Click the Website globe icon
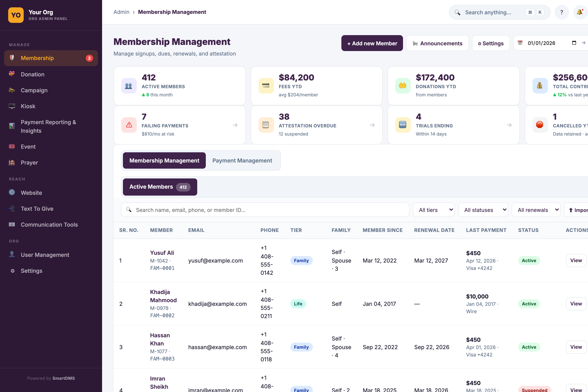This screenshot has width=588, height=392. 12,193
